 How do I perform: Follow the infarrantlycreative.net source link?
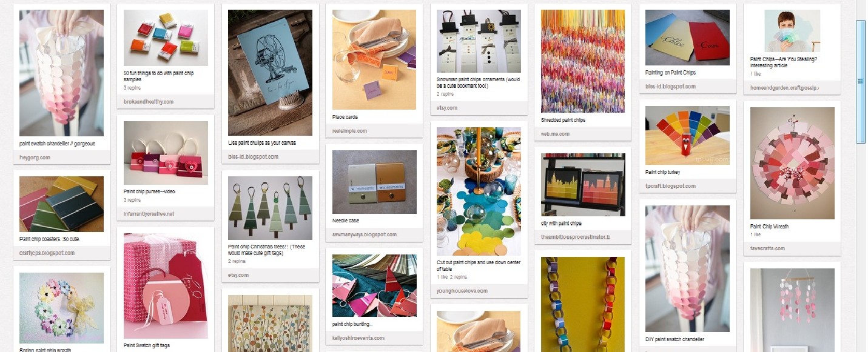[149, 214]
